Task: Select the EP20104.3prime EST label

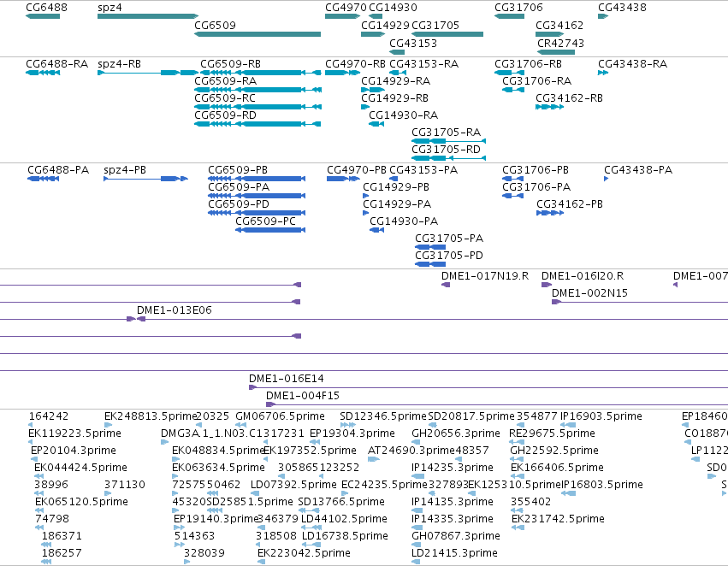Action: pyautogui.click(x=74, y=451)
